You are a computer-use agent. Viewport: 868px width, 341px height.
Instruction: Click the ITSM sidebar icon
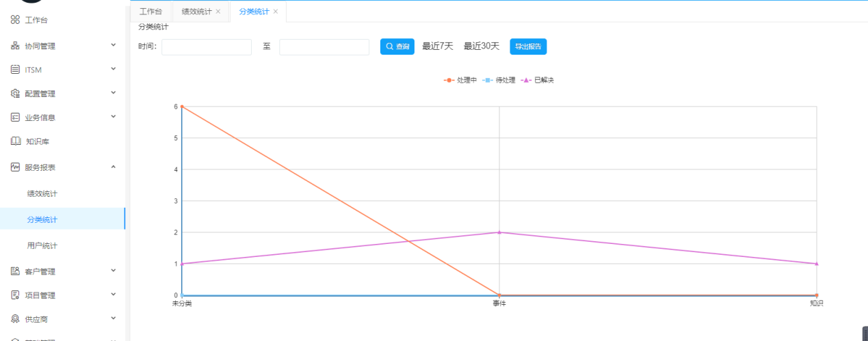(15, 70)
